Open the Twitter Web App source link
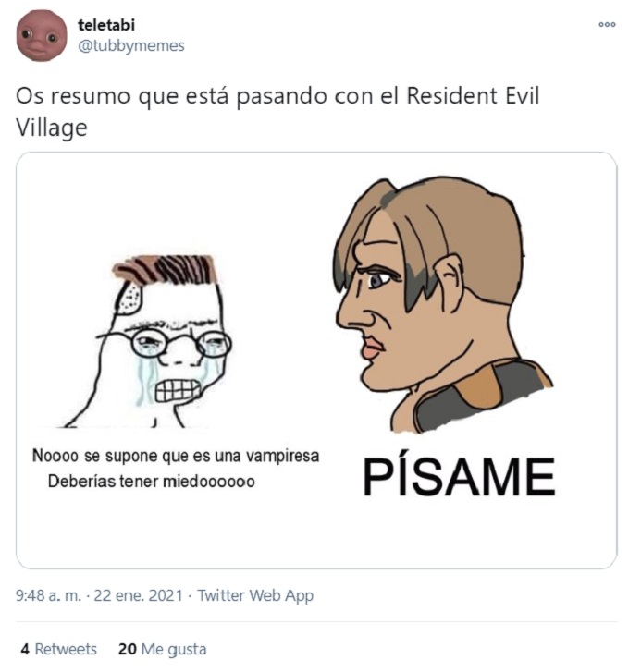Image resolution: width=629 pixels, height=672 pixels. pyautogui.click(x=255, y=595)
